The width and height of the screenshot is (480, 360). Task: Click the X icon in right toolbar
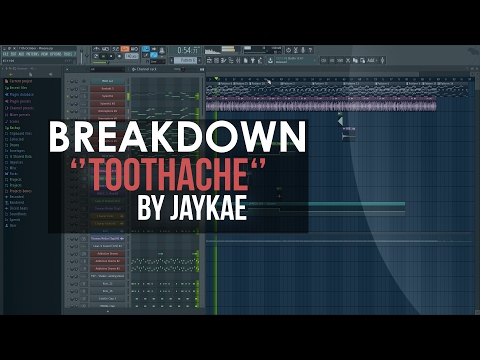[348, 60]
